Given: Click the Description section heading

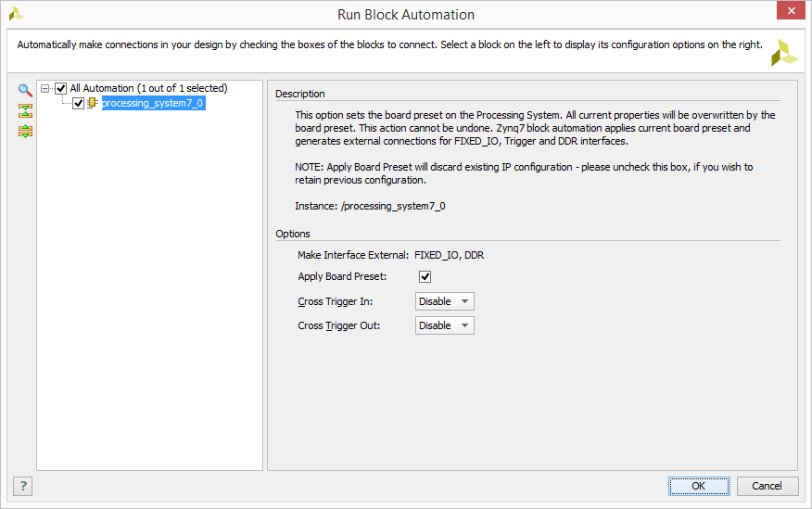Looking at the screenshot, I should tap(300, 95).
